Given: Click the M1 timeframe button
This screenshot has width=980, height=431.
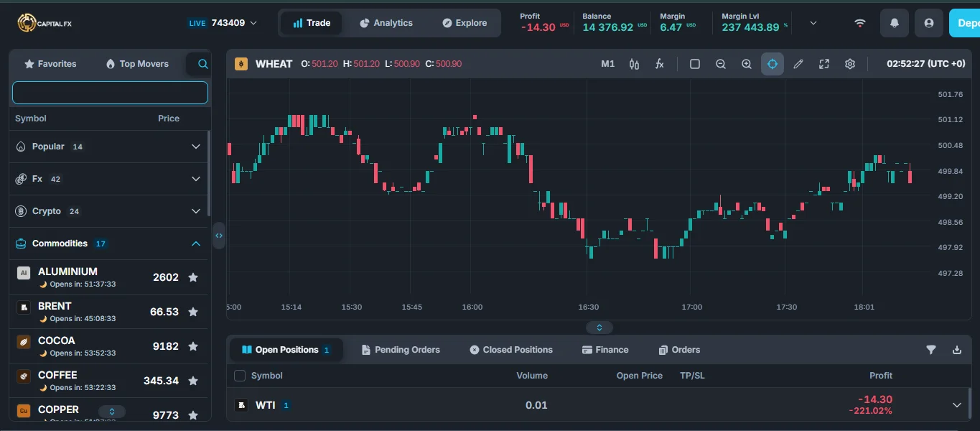Looking at the screenshot, I should [x=607, y=64].
